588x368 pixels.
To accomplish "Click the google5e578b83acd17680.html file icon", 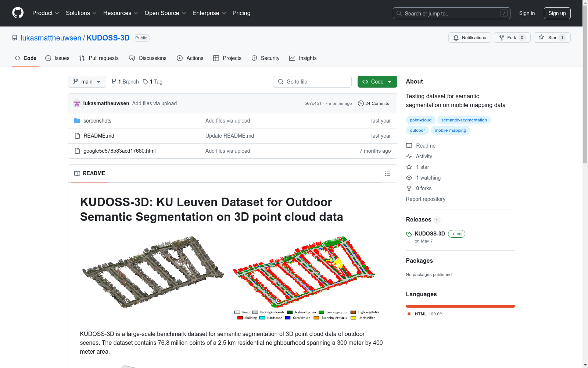I will [x=77, y=151].
